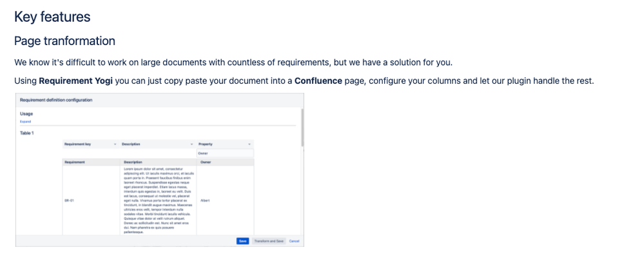Click the 'Table 1' label
The image size is (644, 266).
point(26,133)
